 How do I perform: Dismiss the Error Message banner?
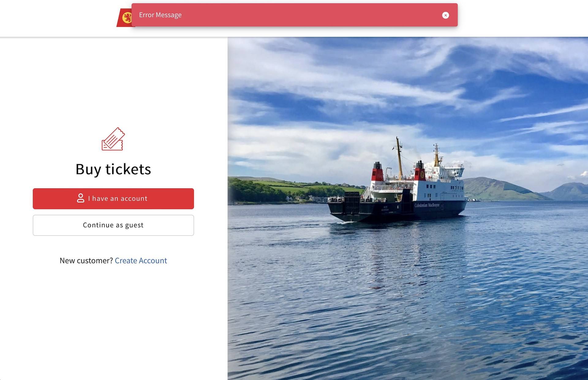[x=446, y=15]
